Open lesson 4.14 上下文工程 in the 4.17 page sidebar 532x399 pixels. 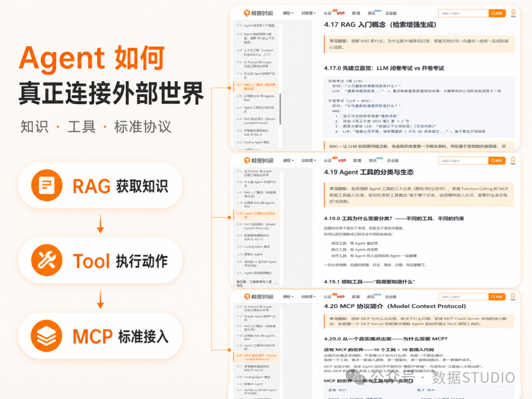[256, 52]
